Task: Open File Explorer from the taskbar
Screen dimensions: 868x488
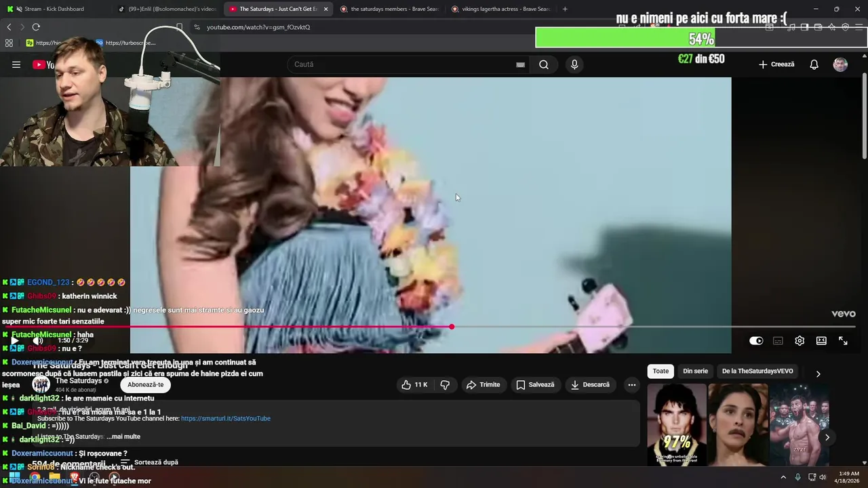Action: click(x=54, y=477)
